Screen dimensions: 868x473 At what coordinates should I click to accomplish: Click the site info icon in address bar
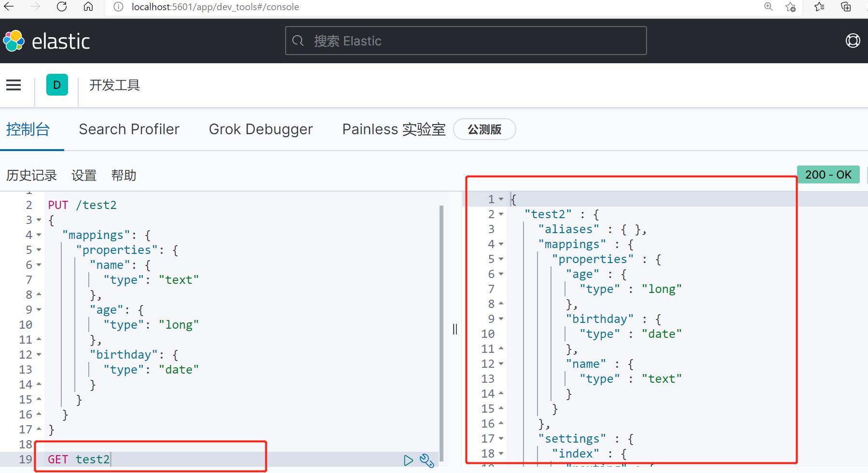[x=118, y=7]
